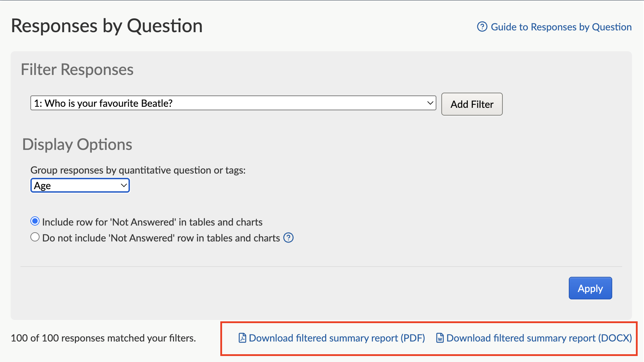
Task: Click the Add Filter button
Action: click(472, 104)
